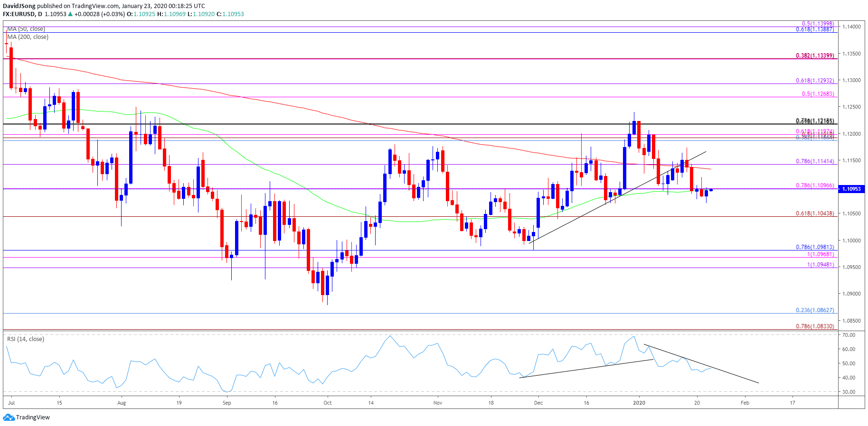Click the 0.618(1.10438) Fibonacci label
Viewport: 868px width, 426px height.
(815, 213)
